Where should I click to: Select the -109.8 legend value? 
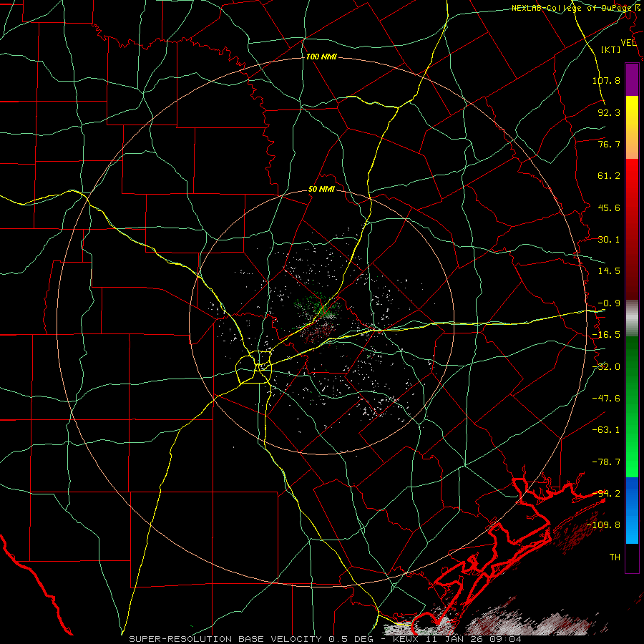pyautogui.click(x=603, y=525)
